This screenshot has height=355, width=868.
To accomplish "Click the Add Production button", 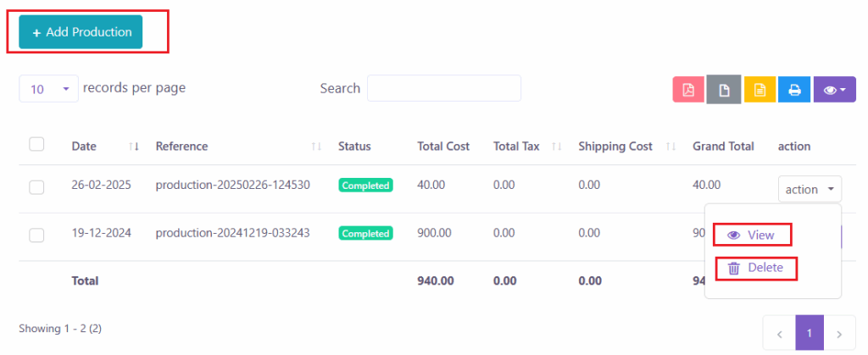I will click(x=81, y=32).
